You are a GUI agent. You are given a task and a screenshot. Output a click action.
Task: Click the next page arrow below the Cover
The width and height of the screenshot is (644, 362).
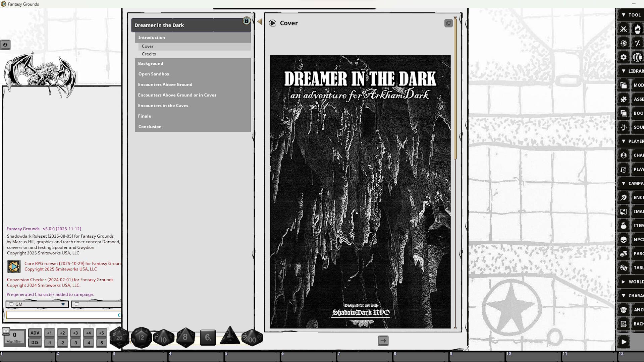point(383,341)
